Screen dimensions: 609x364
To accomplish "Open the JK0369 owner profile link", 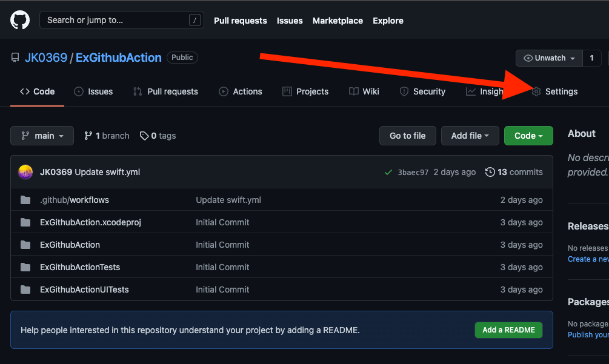I will click(x=46, y=58).
